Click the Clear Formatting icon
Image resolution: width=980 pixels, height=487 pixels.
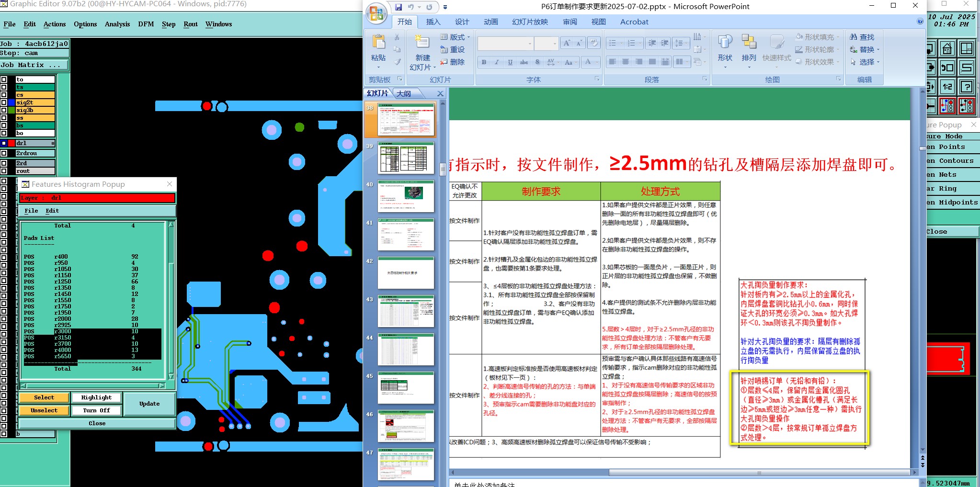click(x=594, y=43)
